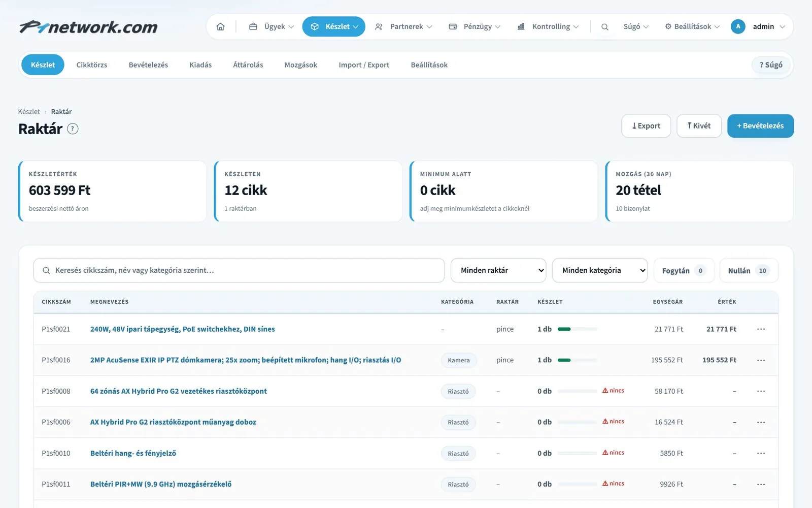Click the Export button
Viewport: 812px width, 508px height.
point(646,126)
